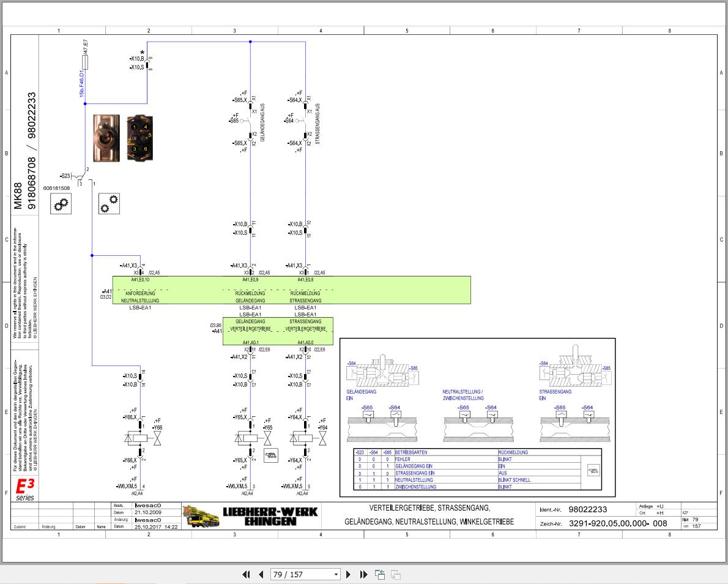Image resolution: width=728 pixels, height=584 pixels.
Task: Go to the previous page
Action: (261, 575)
